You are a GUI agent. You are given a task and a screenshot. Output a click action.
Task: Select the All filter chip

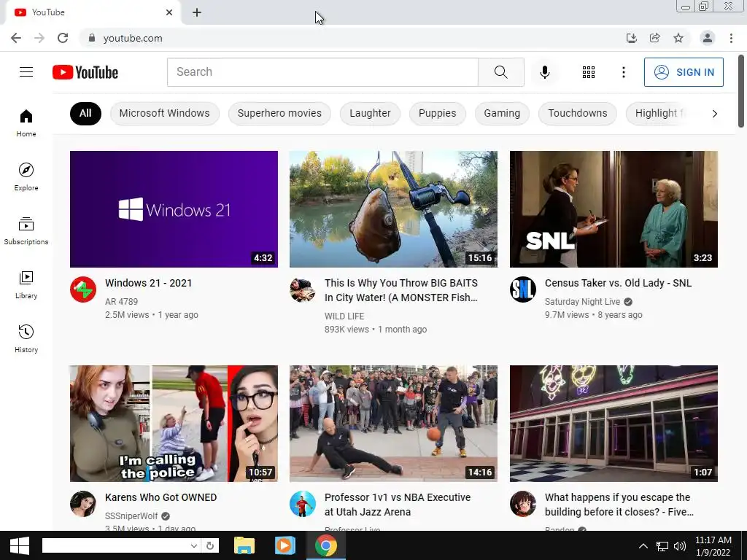(86, 113)
